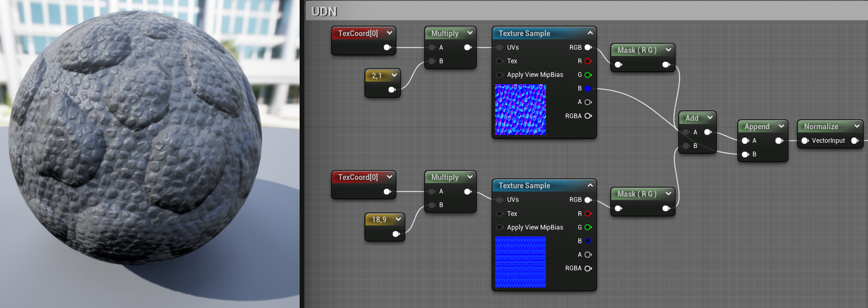The image size is (868, 308).
Task: Expand the Normalize node chevron
Action: [x=856, y=126]
